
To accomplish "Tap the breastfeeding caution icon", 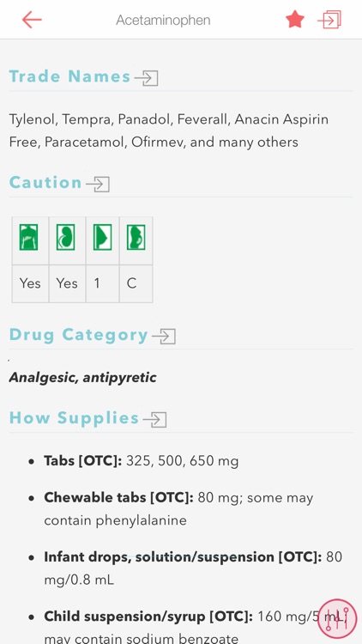I will point(103,237).
